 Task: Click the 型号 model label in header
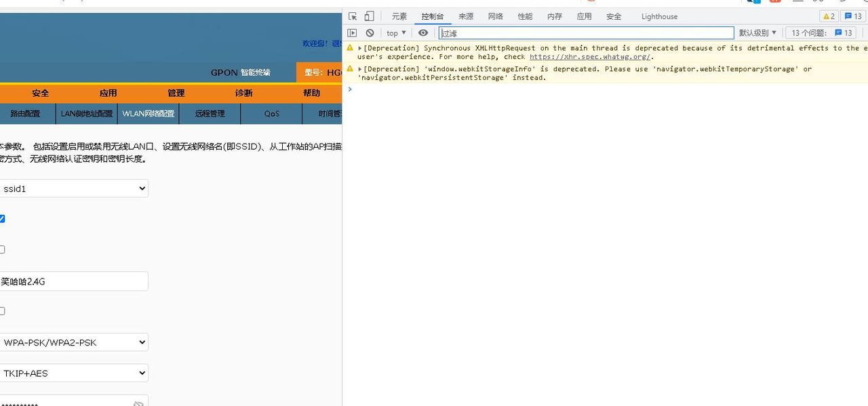[x=314, y=73]
